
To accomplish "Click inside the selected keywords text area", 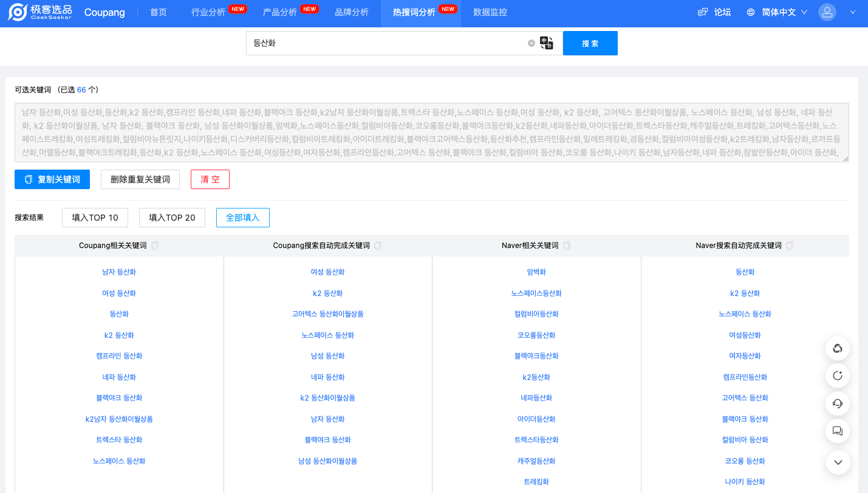I will [431, 133].
